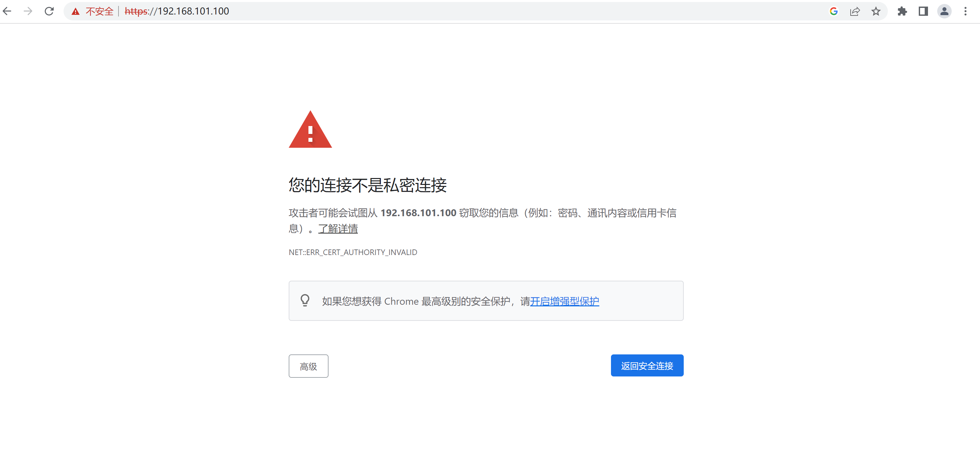This screenshot has width=980, height=463.
Task: Click the forward navigation arrow
Action: (x=28, y=11)
